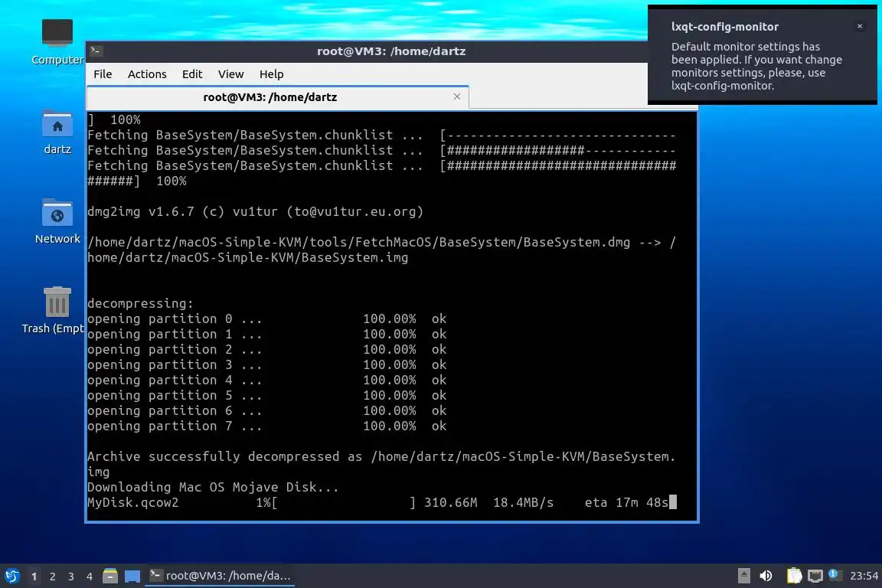The width and height of the screenshot is (882, 588).
Task: Click 'Archive successfully decompressed' line
Action: pos(381,464)
